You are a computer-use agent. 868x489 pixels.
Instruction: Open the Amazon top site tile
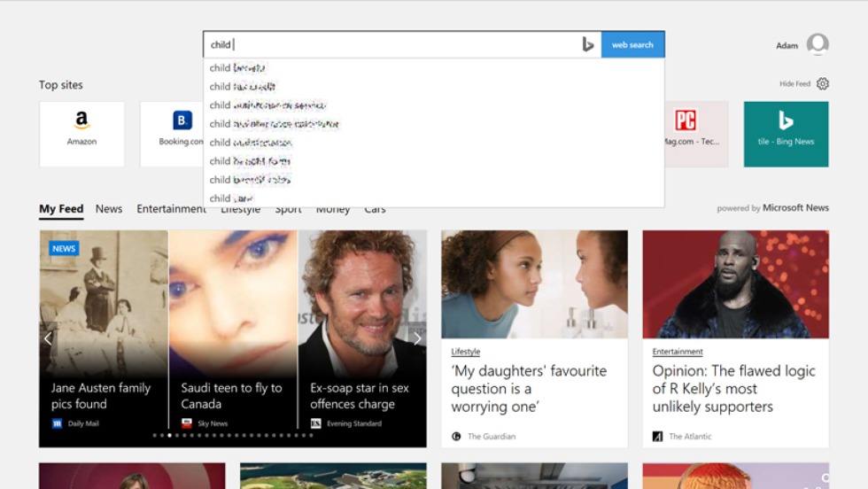(81, 134)
